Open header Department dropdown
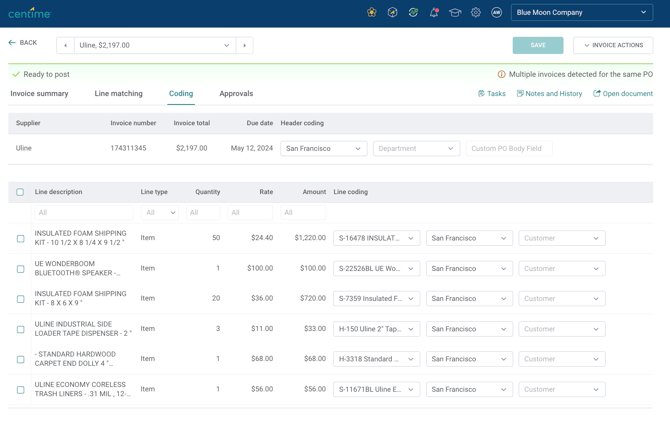Image resolution: width=670 pixels, height=421 pixels. pyautogui.click(x=416, y=148)
